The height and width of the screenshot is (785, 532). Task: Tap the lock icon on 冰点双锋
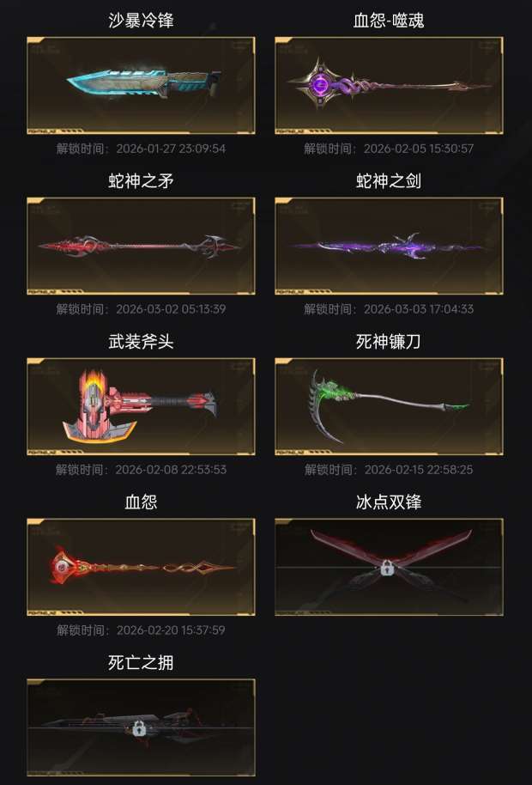point(386,567)
